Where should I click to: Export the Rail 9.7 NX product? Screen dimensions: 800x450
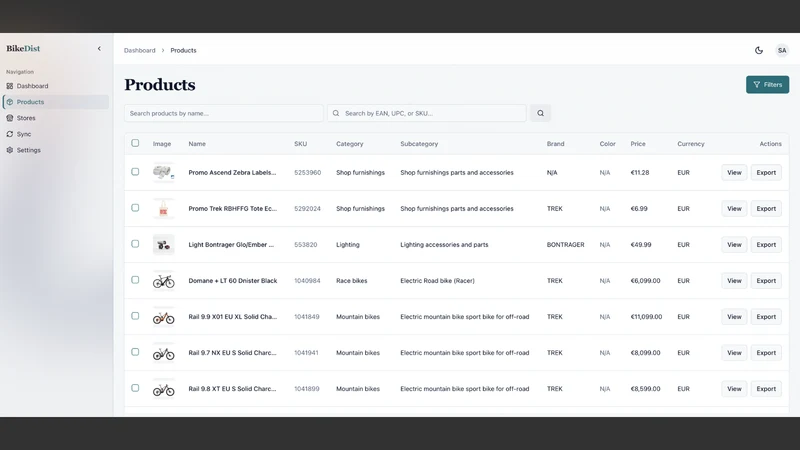766,353
